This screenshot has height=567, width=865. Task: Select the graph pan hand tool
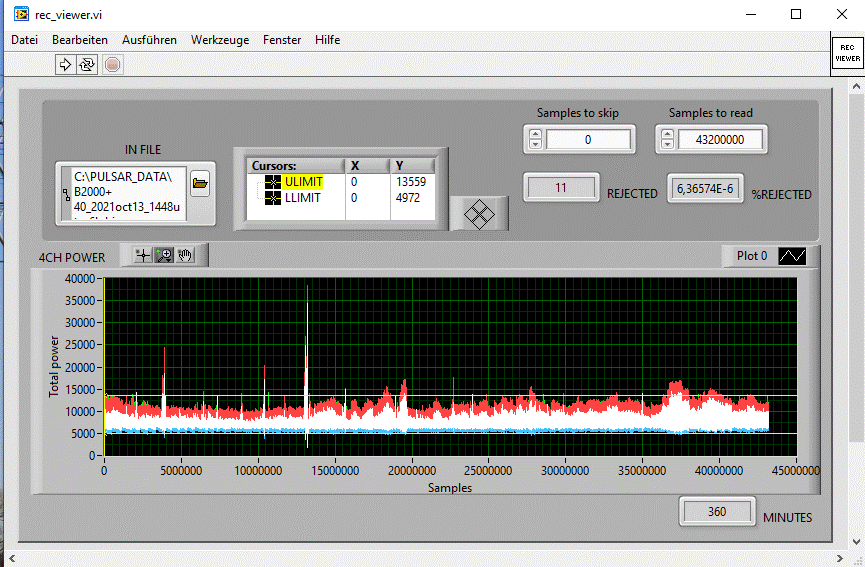click(185, 255)
